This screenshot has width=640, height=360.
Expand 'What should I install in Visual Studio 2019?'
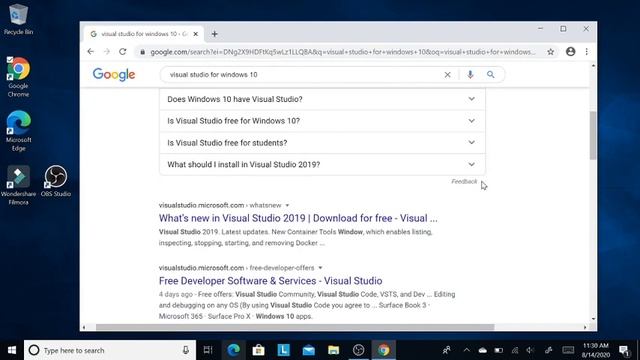pos(322,164)
